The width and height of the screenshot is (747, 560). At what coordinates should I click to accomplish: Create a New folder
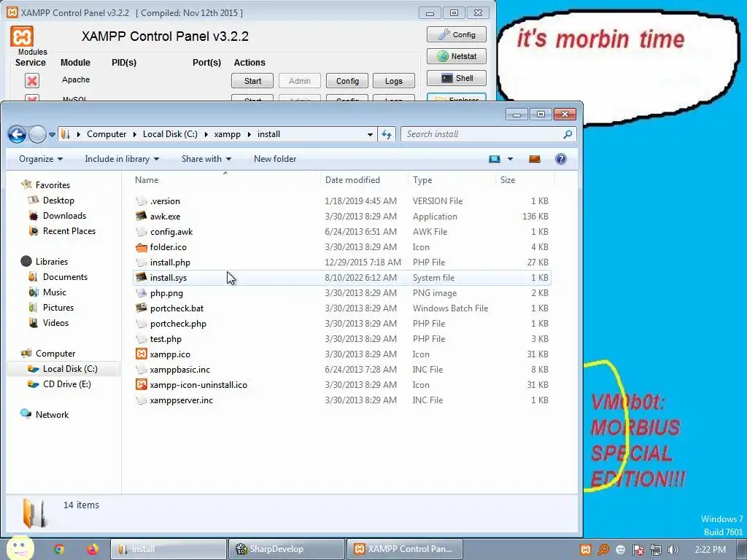point(275,159)
